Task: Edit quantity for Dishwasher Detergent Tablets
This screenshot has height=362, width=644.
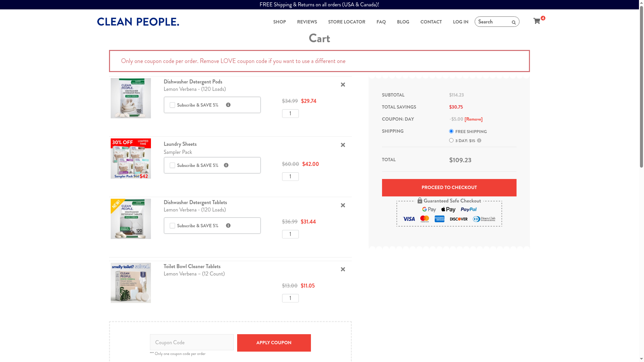Action: pos(290,234)
